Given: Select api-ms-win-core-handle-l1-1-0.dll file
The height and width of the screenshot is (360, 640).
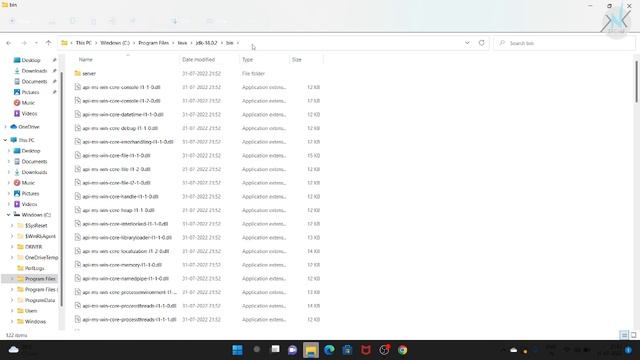Looking at the screenshot, I should tap(120, 196).
